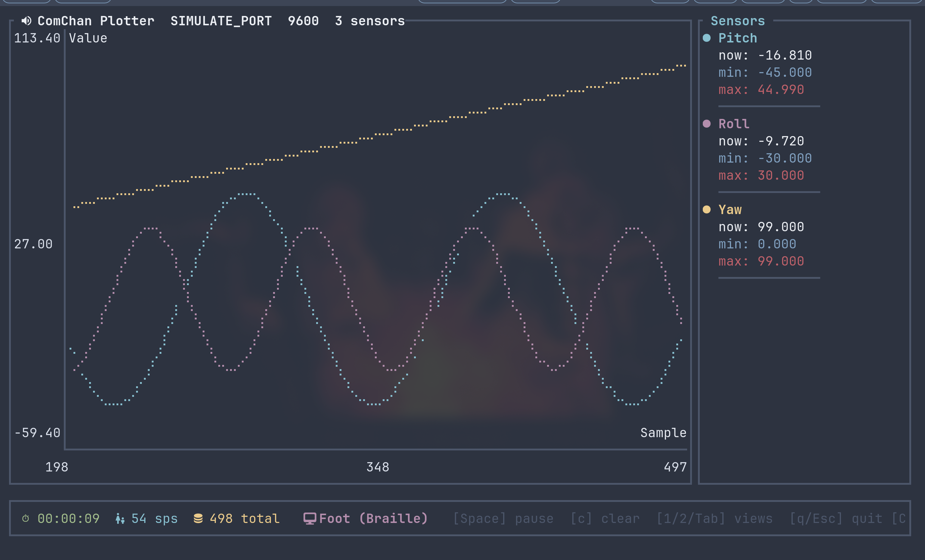Select the Pitch sensor label
The image size is (925, 560).
738,38
